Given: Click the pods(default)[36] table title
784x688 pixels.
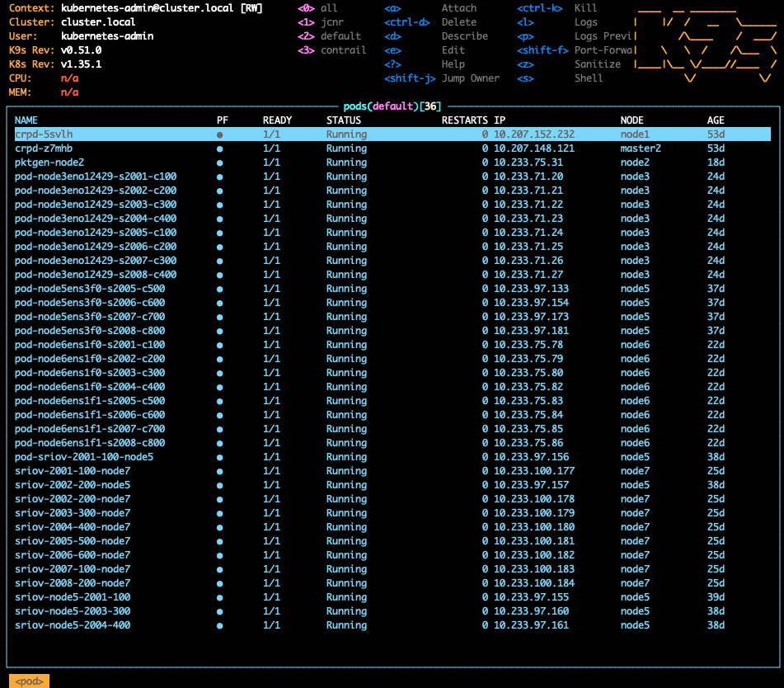Looking at the screenshot, I should coord(392,106).
